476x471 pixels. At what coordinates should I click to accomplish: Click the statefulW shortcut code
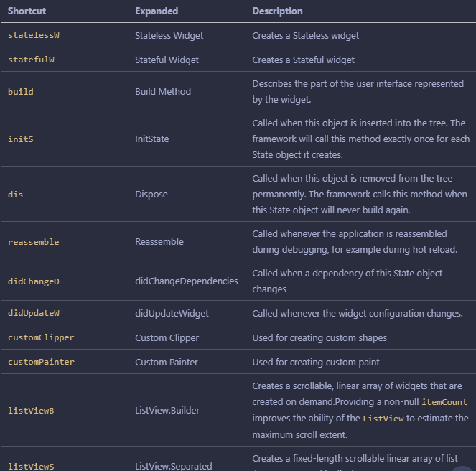click(31, 60)
